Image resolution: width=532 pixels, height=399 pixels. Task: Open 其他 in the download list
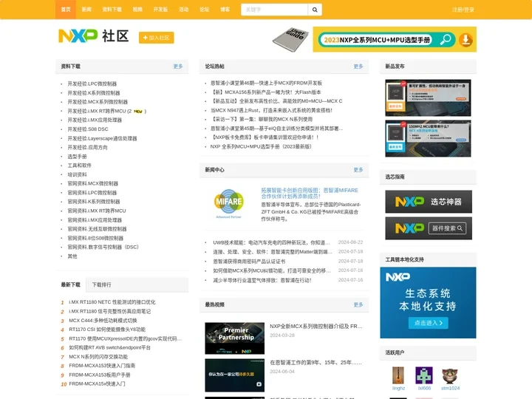(x=72, y=256)
